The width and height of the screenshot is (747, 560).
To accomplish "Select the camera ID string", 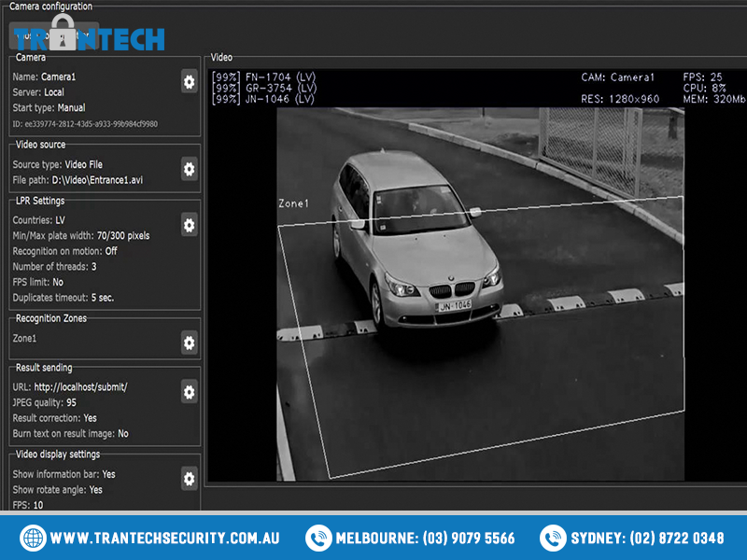I will [85, 124].
